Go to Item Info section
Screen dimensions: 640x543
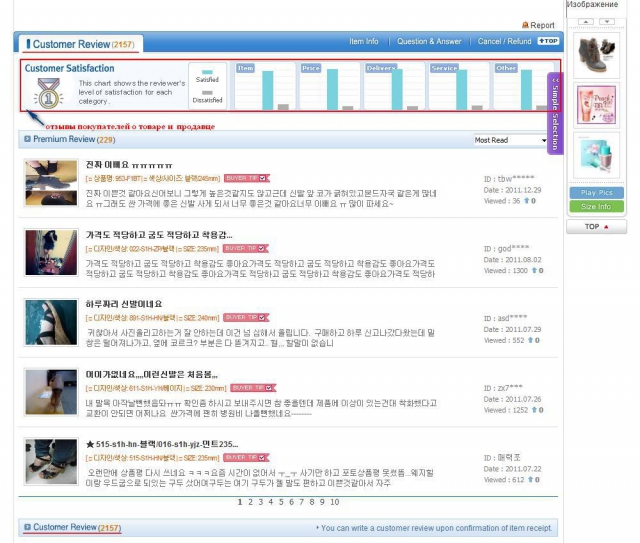pos(364,41)
